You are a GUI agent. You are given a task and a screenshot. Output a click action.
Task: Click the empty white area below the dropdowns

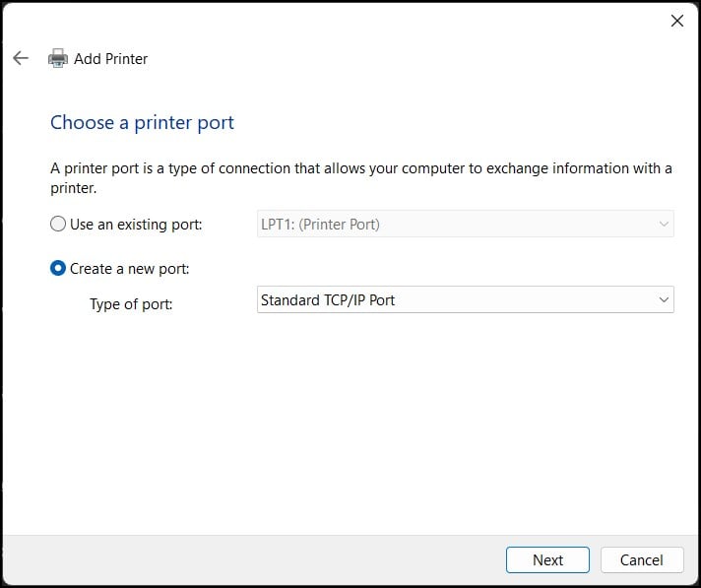pos(350,425)
